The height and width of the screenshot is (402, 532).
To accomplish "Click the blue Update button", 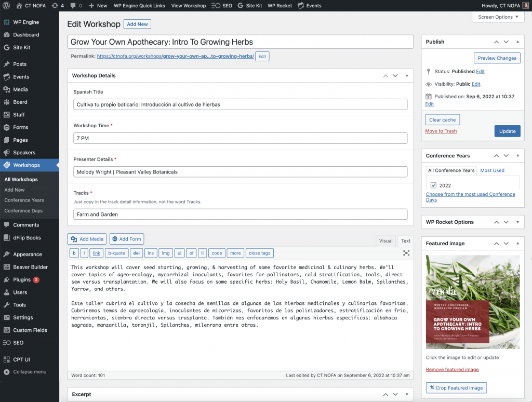I will pyautogui.click(x=507, y=131).
